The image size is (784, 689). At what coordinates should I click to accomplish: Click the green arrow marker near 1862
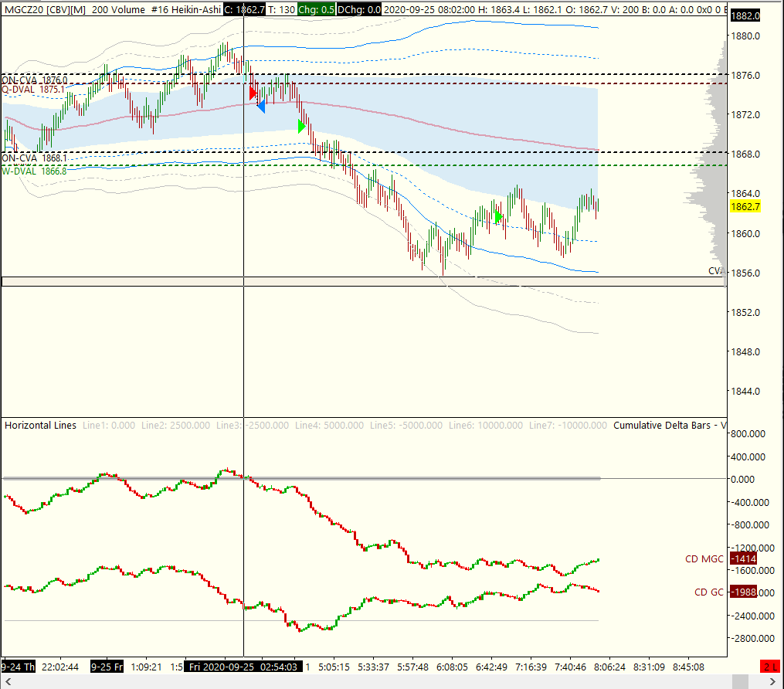click(x=498, y=217)
